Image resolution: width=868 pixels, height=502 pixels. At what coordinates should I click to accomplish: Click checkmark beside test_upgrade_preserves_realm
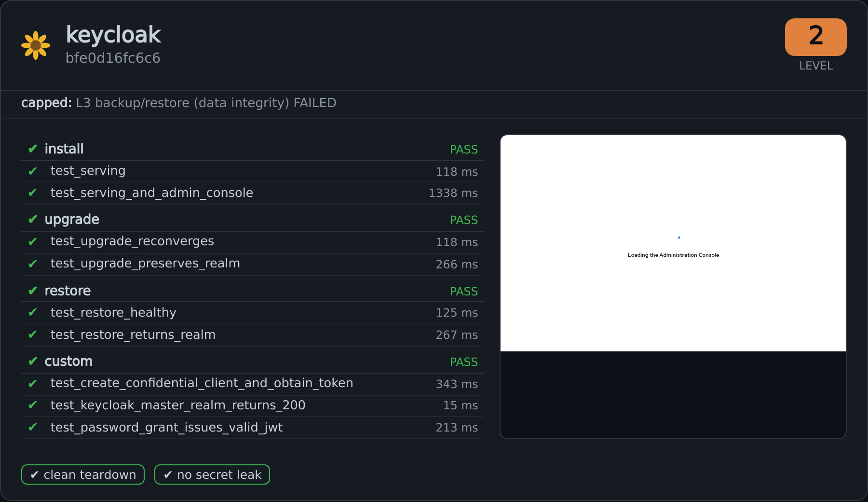(x=33, y=264)
